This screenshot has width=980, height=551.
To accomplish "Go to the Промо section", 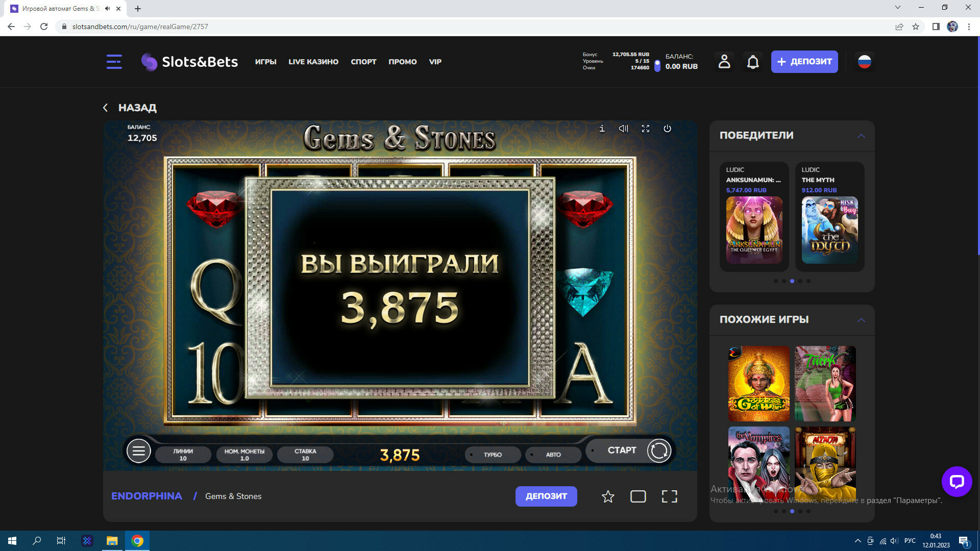I will pos(402,62).
